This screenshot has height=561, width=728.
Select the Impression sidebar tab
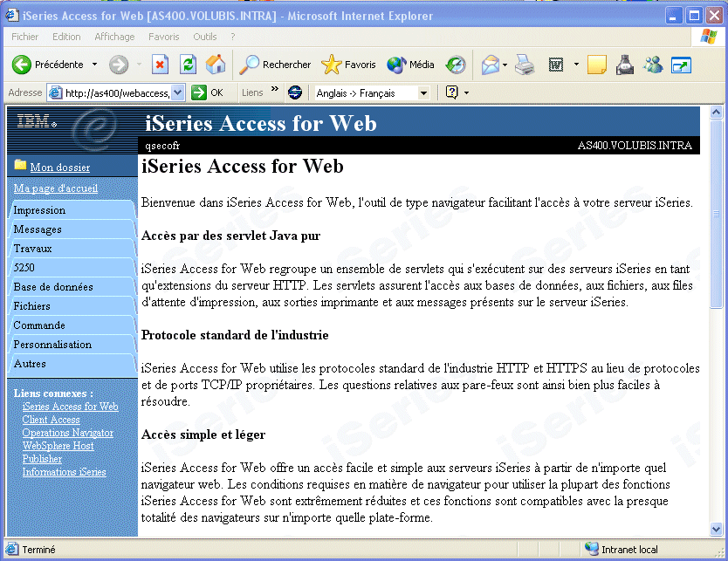(x=72, y=209)
